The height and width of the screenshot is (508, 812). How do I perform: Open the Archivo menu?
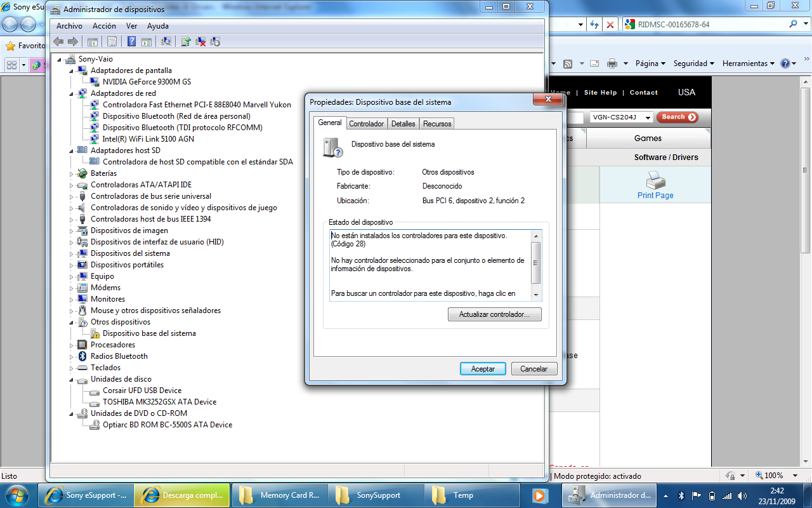tap(69, 26)
